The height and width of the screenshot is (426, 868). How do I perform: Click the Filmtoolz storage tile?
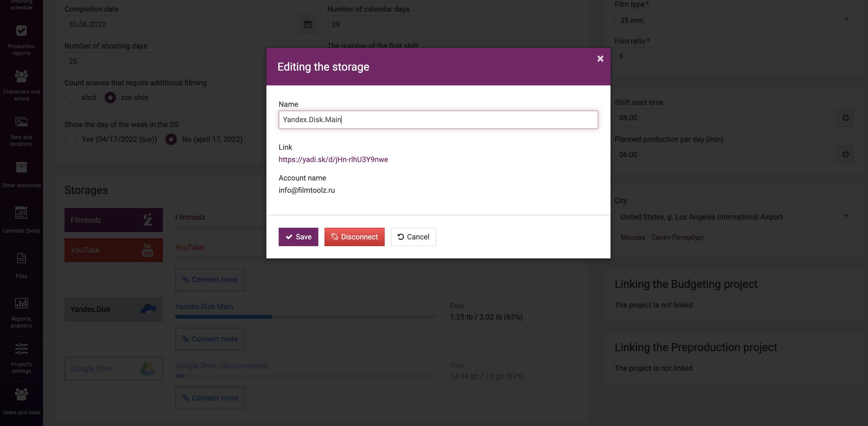pyautogui.click(x=114, y=220)
